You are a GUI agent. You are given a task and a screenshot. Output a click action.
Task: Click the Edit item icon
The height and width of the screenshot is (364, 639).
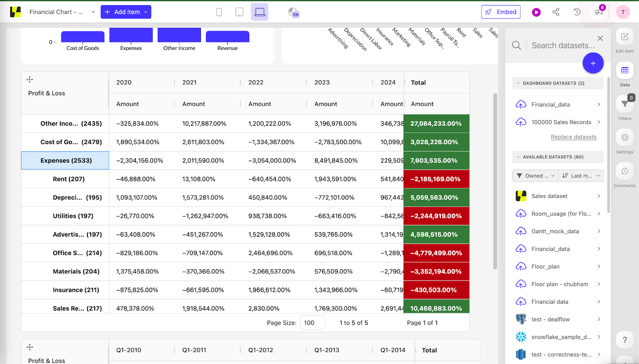[x=624, y=38]
